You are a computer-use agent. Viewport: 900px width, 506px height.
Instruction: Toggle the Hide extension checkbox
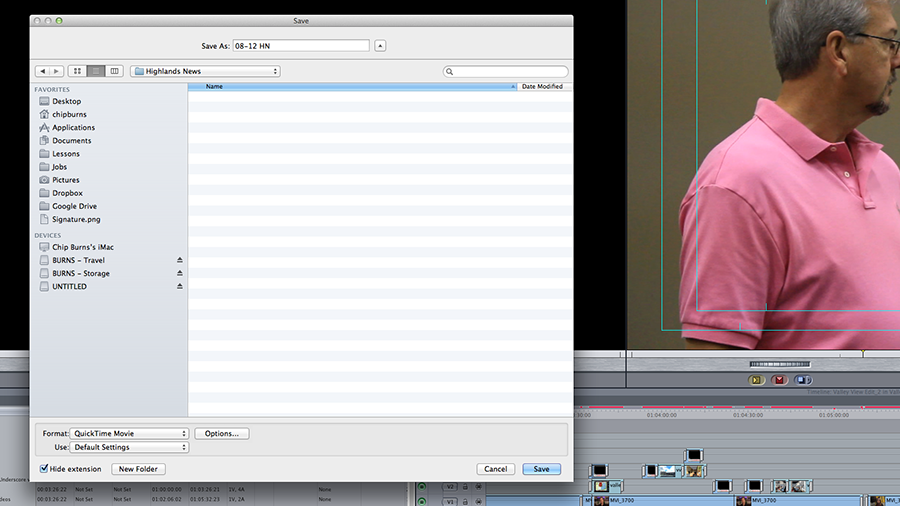(44, 469)
